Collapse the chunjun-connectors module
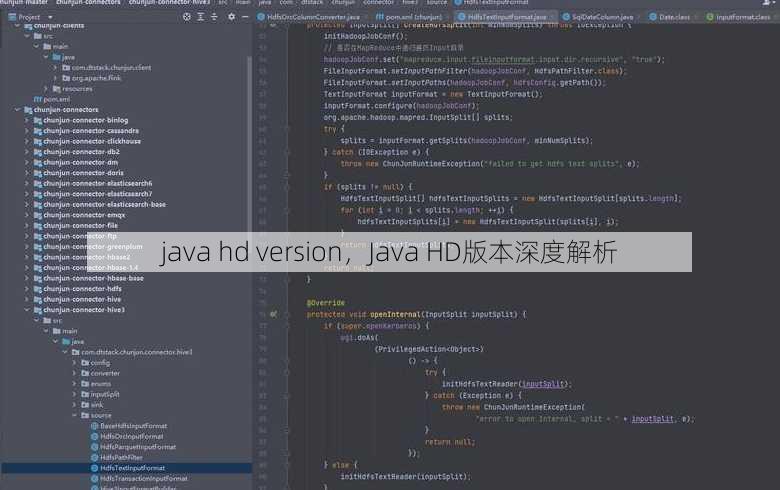This screenshot has width=780, height=490. 18,109
